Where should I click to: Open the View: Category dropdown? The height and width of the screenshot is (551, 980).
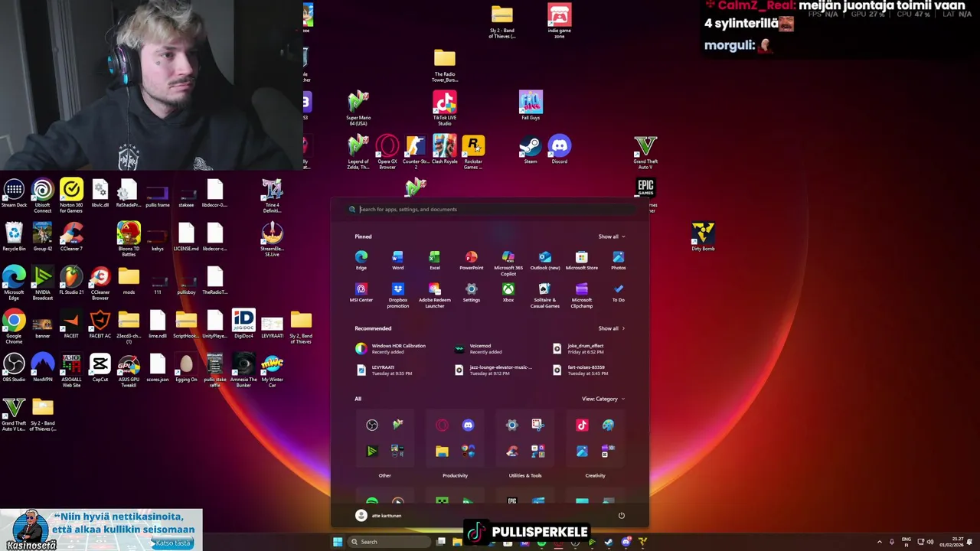click(603, 399)
